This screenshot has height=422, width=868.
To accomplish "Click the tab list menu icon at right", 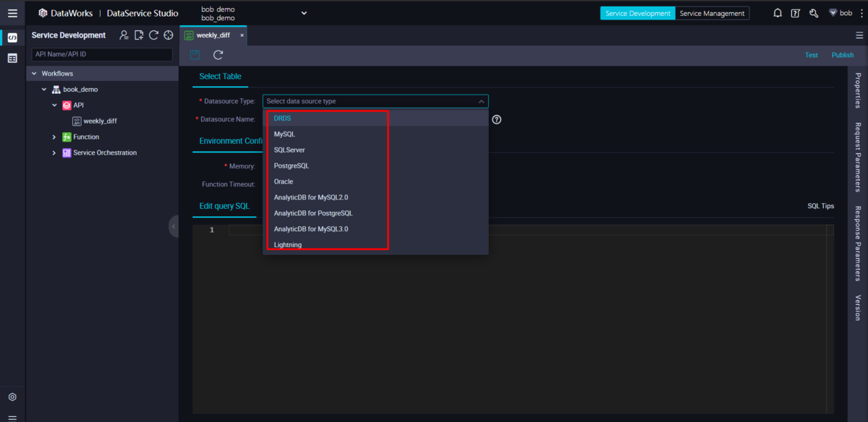I will pyautogui.click(x=859, y=35).
